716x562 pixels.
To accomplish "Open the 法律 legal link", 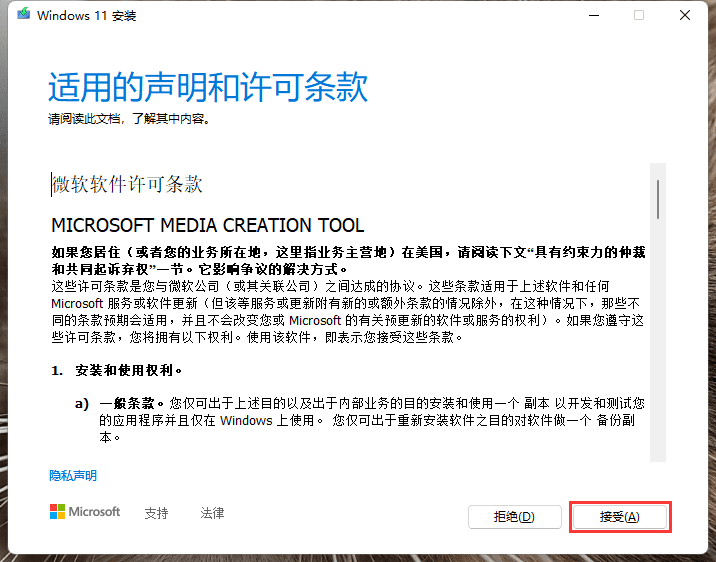I will click(x=212, y=513).
